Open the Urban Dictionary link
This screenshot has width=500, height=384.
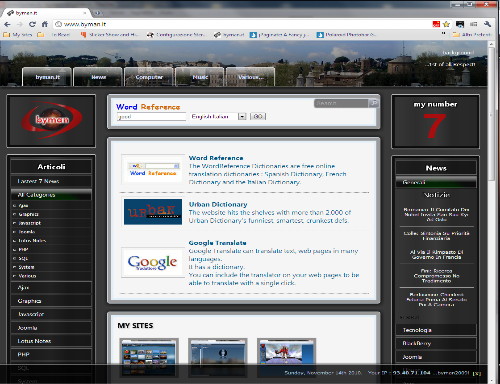218,204
